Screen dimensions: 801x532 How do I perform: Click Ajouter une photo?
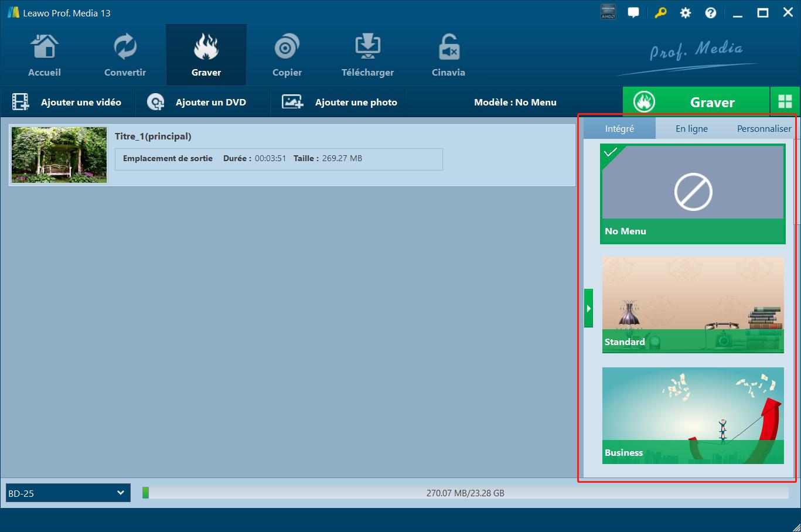point(338,102)
